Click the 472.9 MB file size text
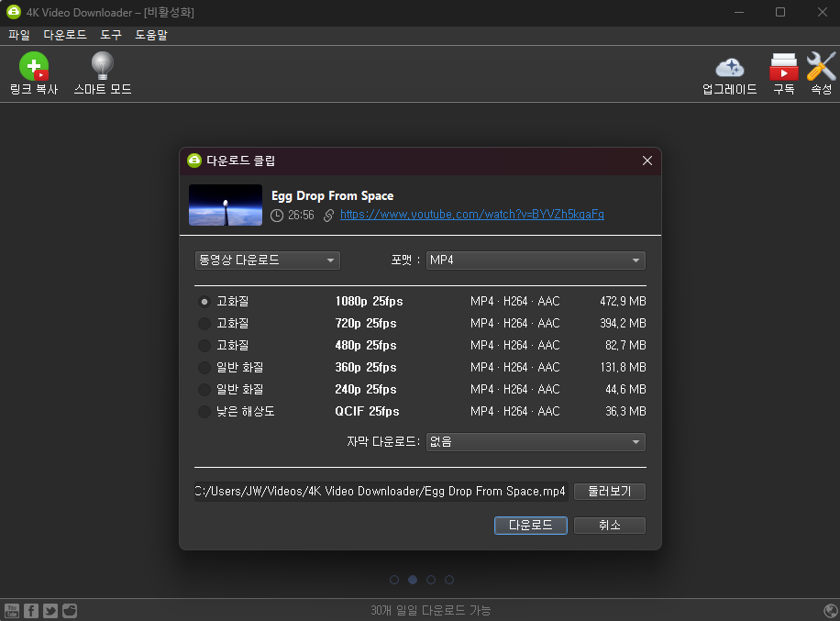 tap(623, 302)
